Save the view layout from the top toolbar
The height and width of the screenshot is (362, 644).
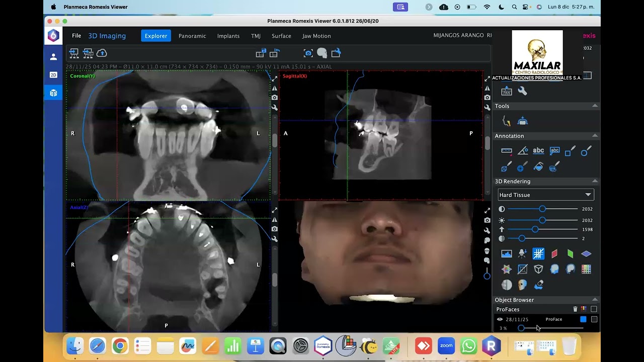pyautogui.click(x=261, y=53)
